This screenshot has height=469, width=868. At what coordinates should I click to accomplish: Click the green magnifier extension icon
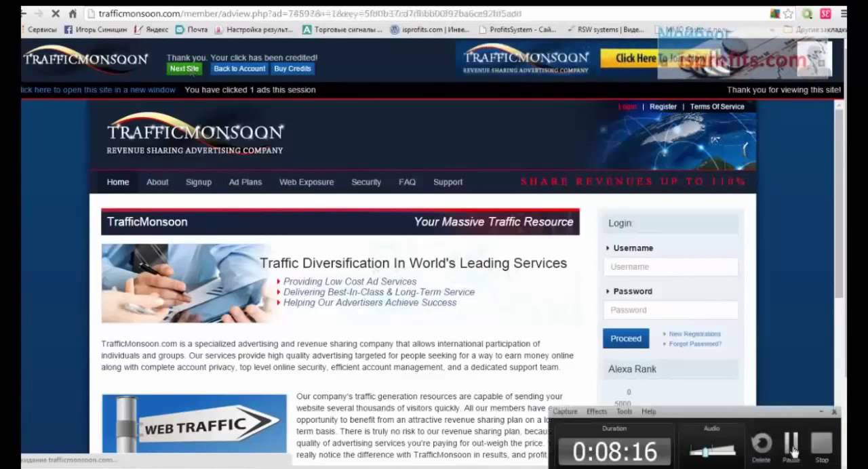tap(807, 14)
